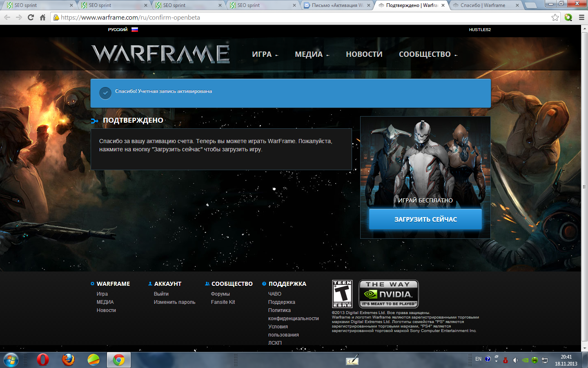588x368 pixels.
Task: Open the ЧАВО FAQ link
Action: click(x=274, y=294)
